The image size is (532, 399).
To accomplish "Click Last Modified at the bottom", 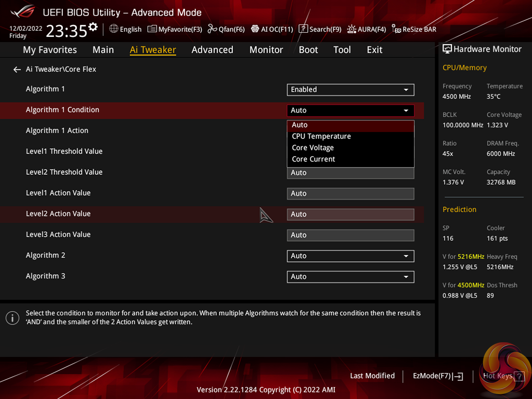I will (x=372, y=376).
